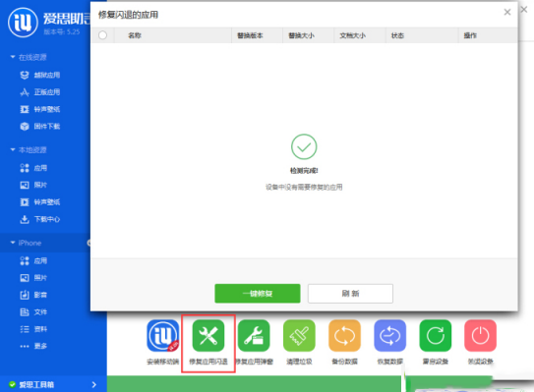This screenshot has height=392, width=534.
Task: Click the 修复应用闪退 tool icon
Action: (208, 336)
